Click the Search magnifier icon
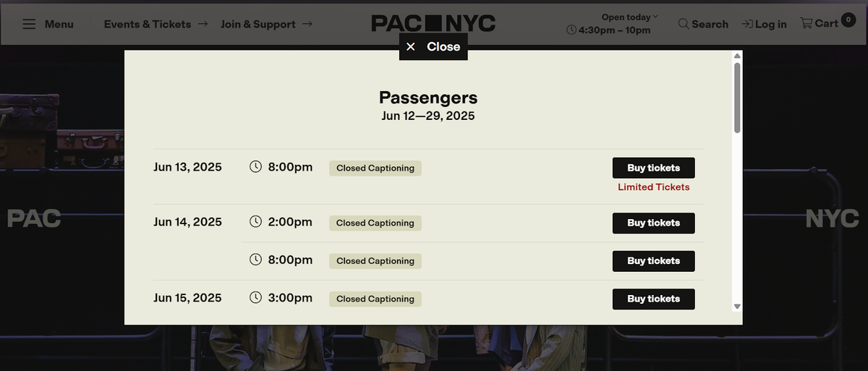Image resolution: width=868 pixels, height=371 pixels. click(684, 24)
